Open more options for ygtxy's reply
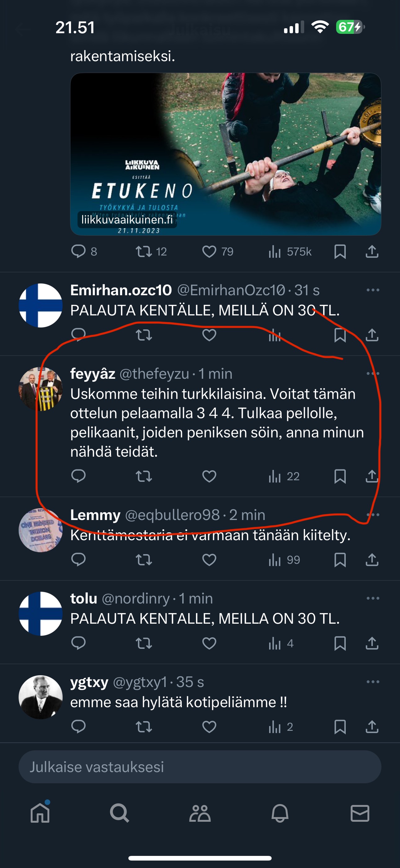 [373, 682]
